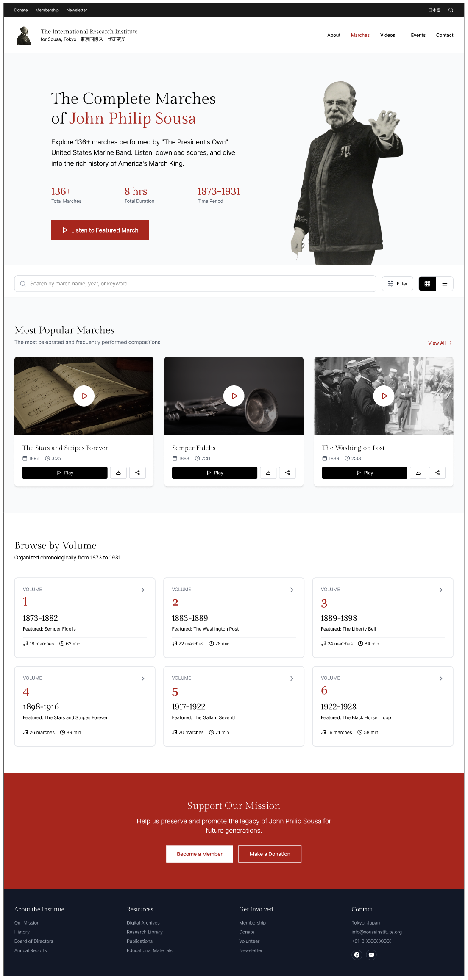Open Publications footer link

139,941
